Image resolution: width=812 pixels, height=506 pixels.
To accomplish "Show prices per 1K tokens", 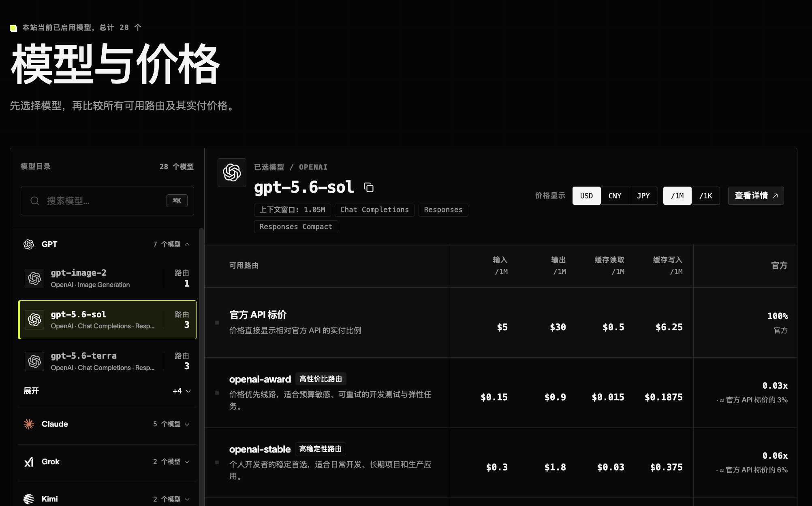I will coord(706,196).
